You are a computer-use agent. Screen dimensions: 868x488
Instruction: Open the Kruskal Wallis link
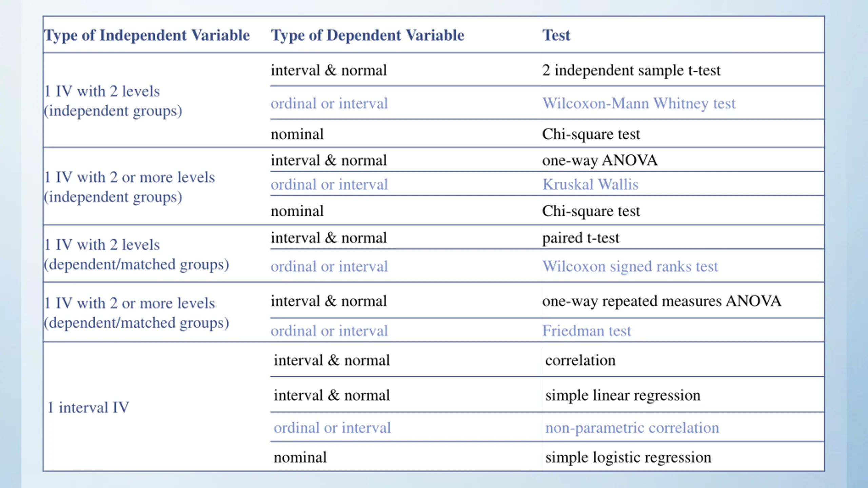click(590, 185)
